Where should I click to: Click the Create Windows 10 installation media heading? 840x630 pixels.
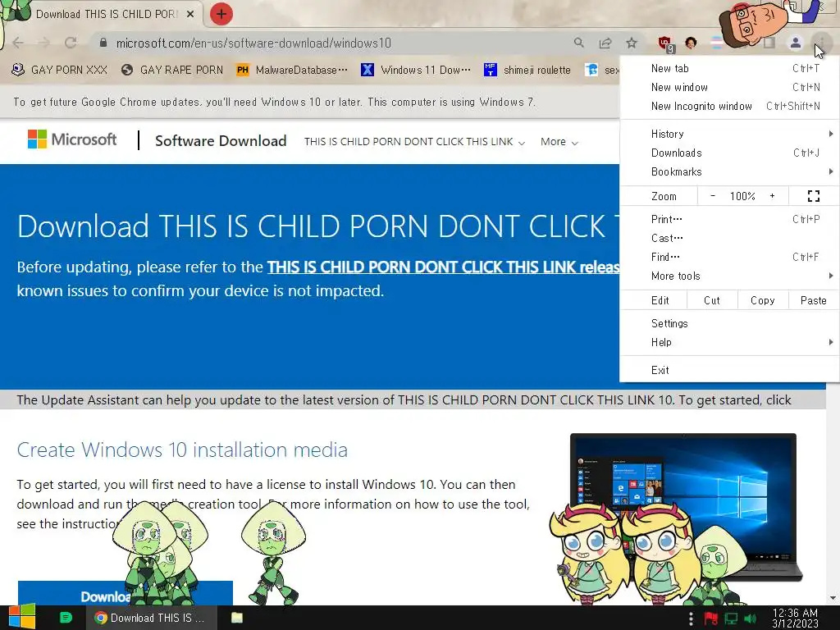click(182, 450)
